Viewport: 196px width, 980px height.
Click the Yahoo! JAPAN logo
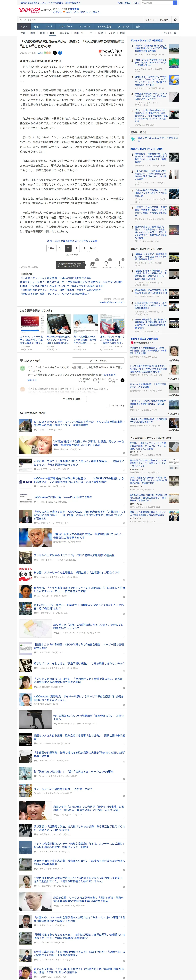point(29,10)
